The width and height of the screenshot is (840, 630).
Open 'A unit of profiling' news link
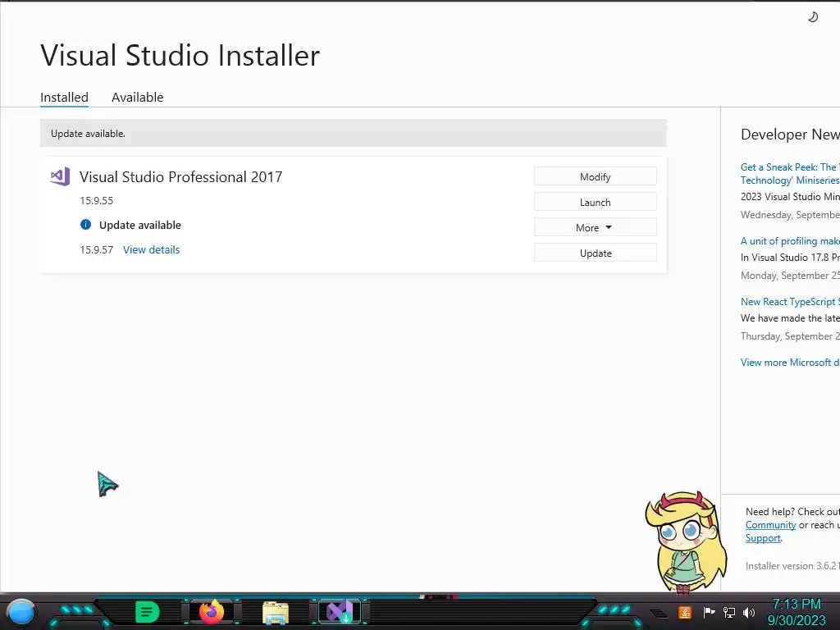tap(790, 241)
